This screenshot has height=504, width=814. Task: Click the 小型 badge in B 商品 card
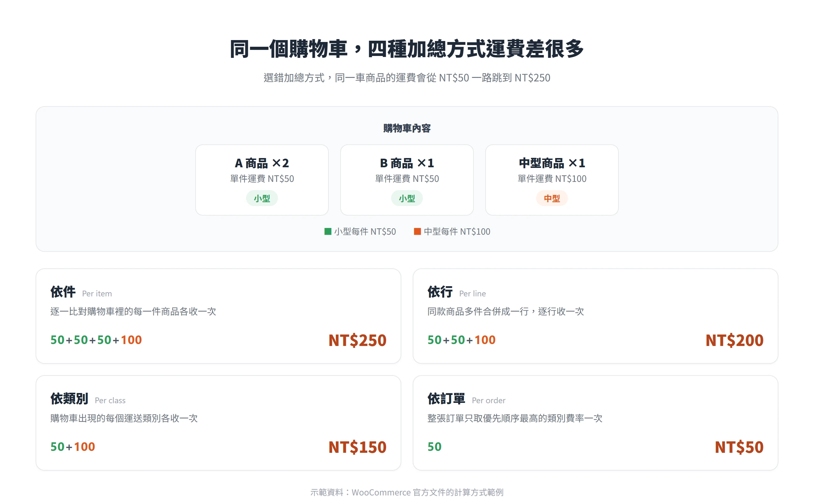point(407,199)
